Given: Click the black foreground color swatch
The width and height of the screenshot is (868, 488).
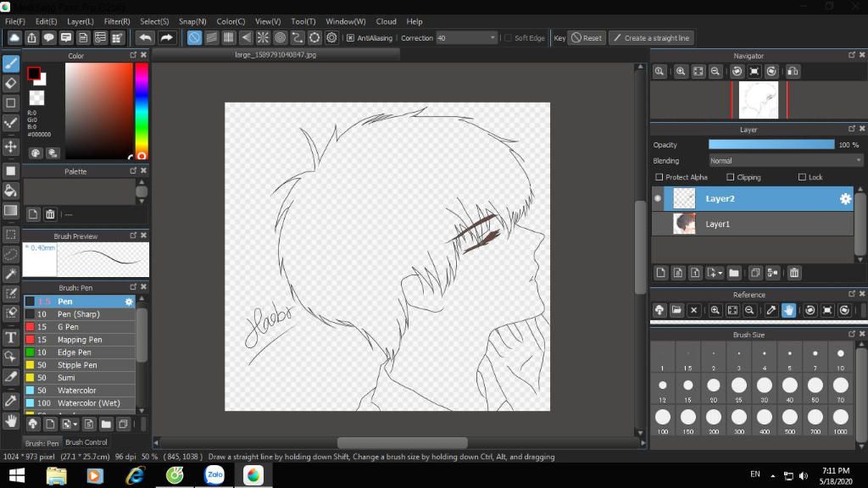Looking at the screenshot, I should pyautogui.click(x=34, y=73).
